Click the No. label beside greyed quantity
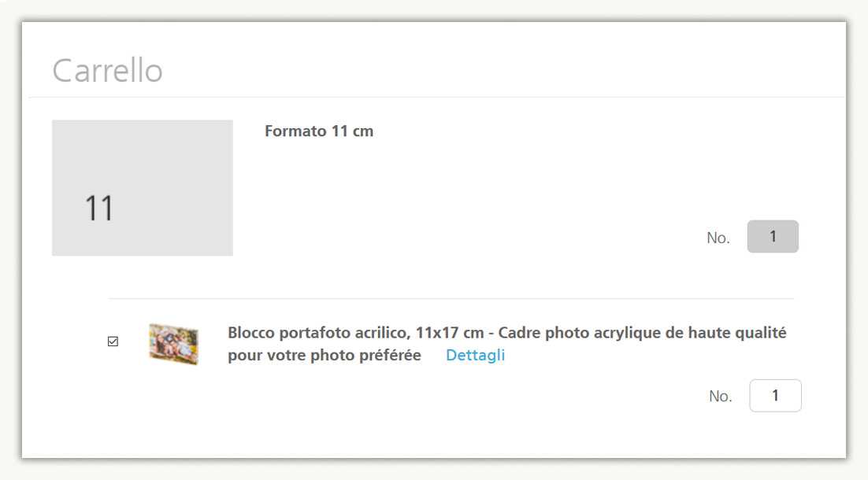Image resolution: width=868 pixels, height=480 pixels. [718, 238]
